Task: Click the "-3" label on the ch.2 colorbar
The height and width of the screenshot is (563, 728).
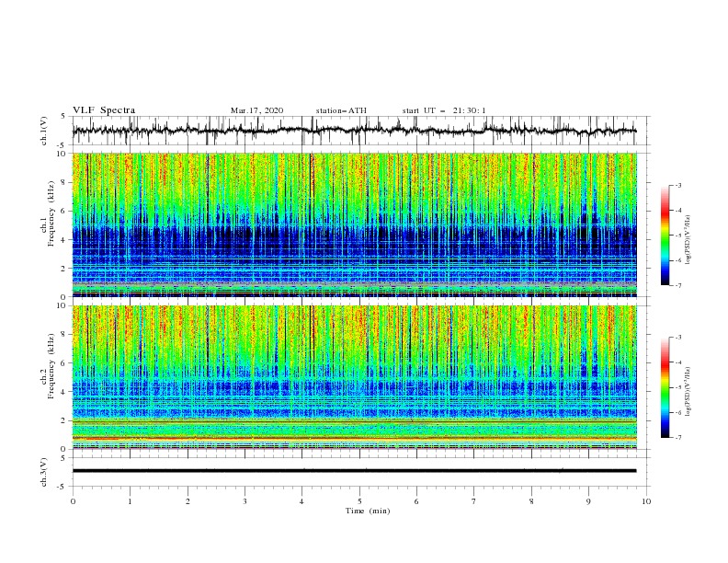Action: coord(678,338)
